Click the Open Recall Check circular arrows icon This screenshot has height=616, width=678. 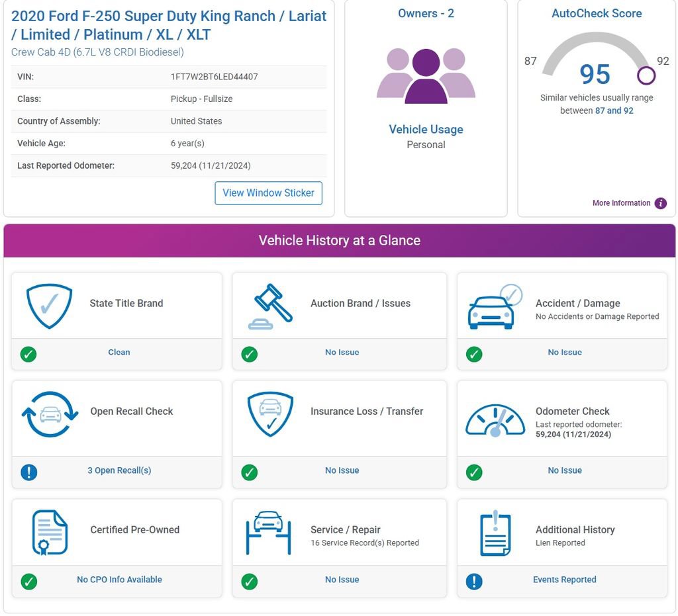coord(50,414)
